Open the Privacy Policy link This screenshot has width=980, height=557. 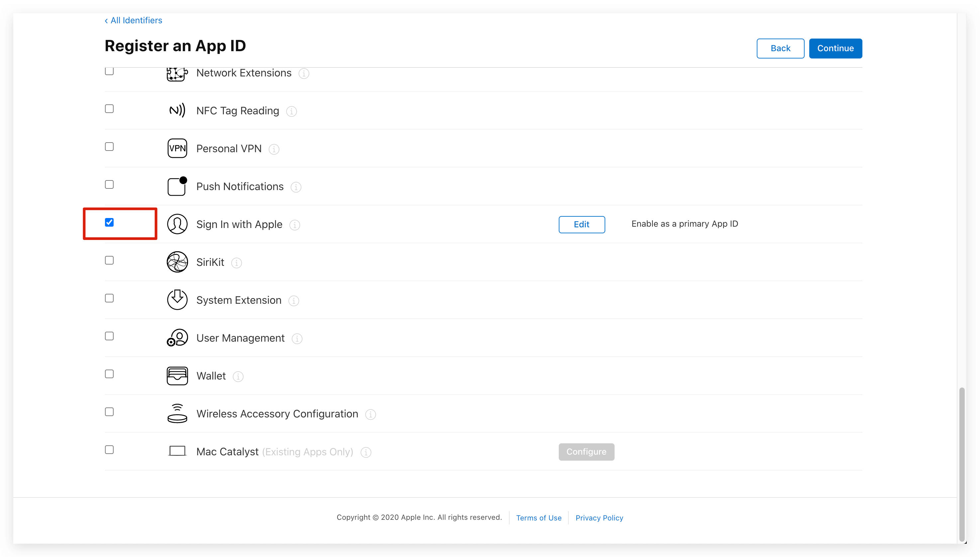click(x=599, y=517)
